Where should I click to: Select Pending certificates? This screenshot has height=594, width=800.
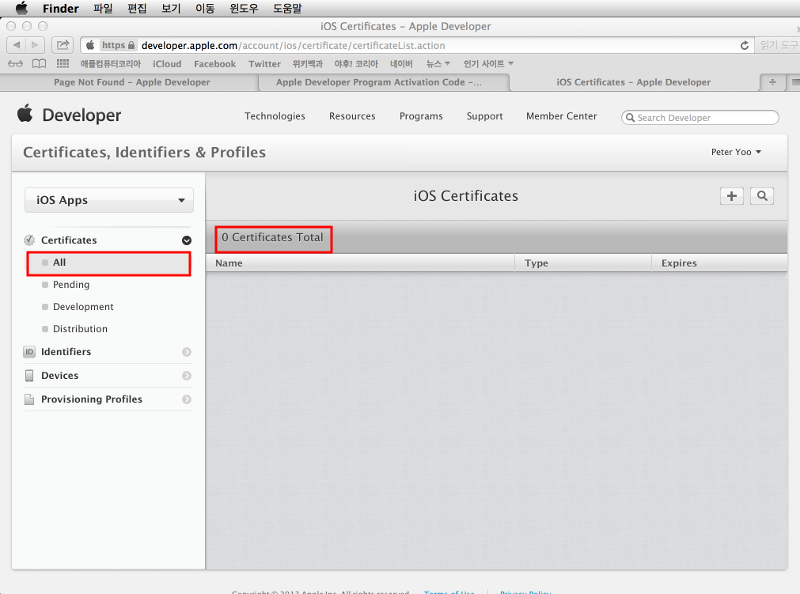coord(71,284)
